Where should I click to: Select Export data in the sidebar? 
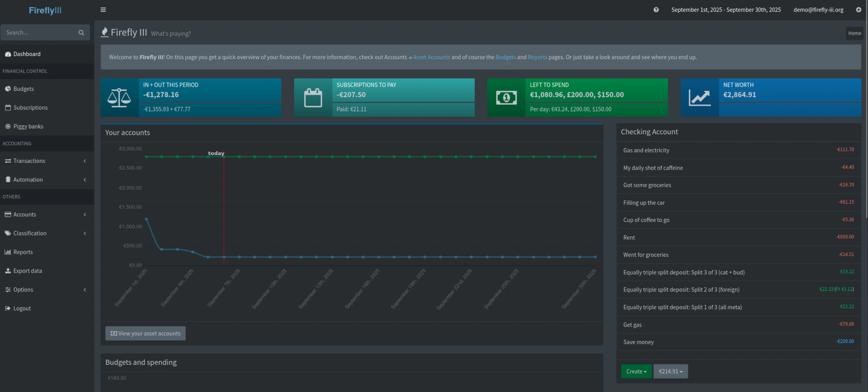(x=47, y=271)
